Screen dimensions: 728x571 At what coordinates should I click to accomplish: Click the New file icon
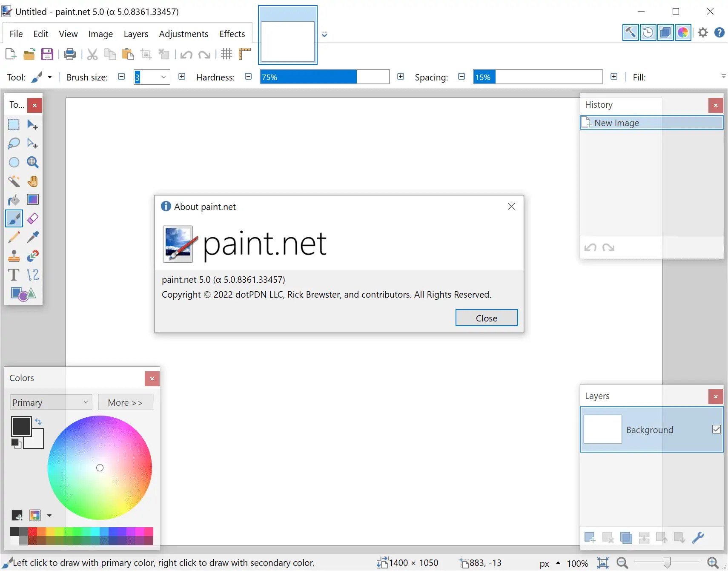(x=11, y=54)
